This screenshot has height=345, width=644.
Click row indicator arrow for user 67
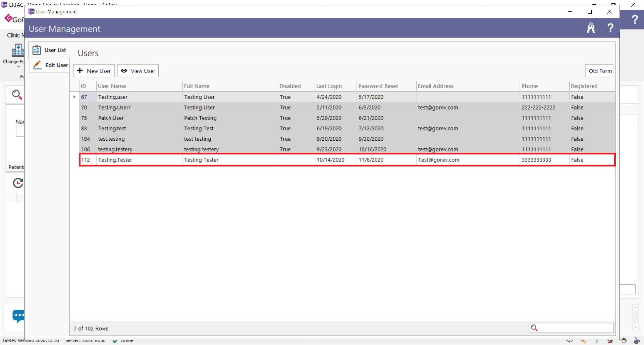click(x=74, y=97)
